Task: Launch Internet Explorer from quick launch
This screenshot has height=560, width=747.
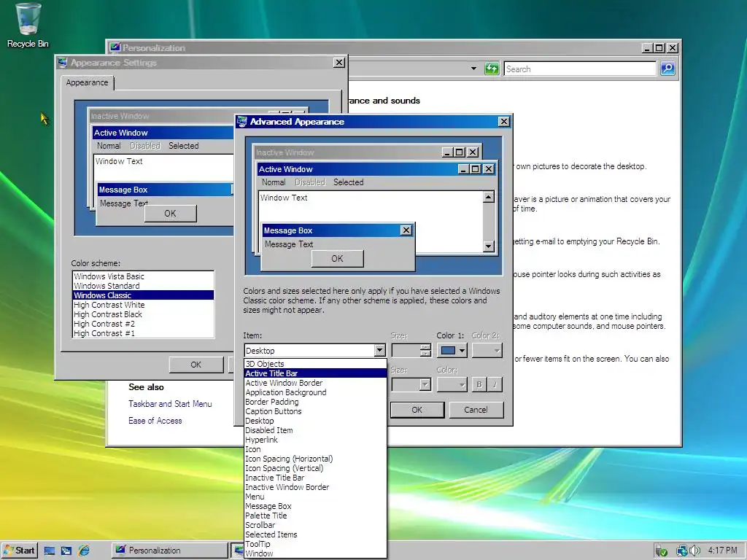Action: click(x=84, y=551)
